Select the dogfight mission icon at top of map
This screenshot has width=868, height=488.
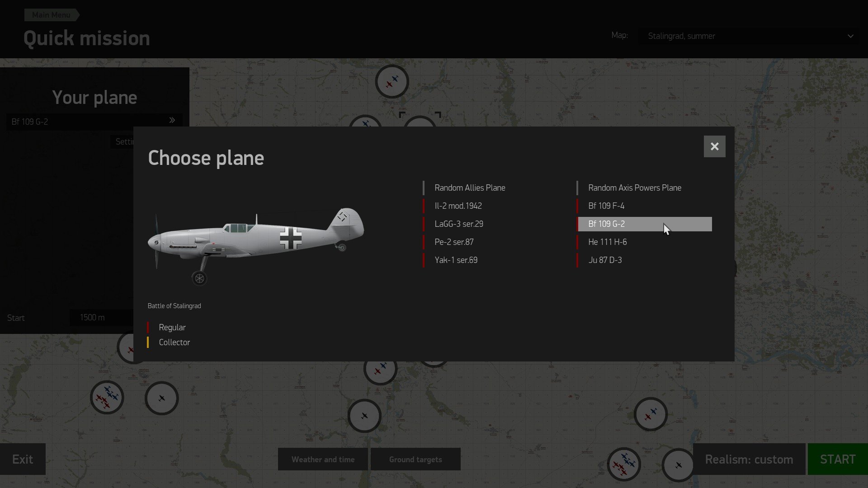tap(392, 82)
